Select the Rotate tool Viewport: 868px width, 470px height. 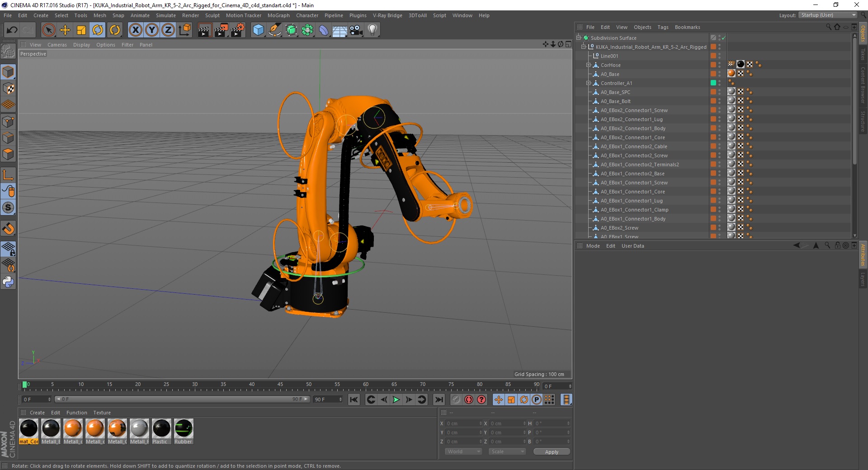point(98,30)
